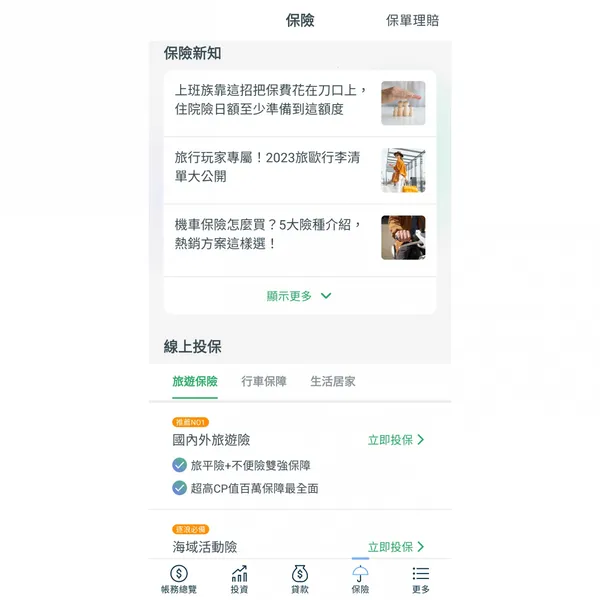Tap the checkmark beside 超高CP值百萬保障最全面

coord(179,488)
